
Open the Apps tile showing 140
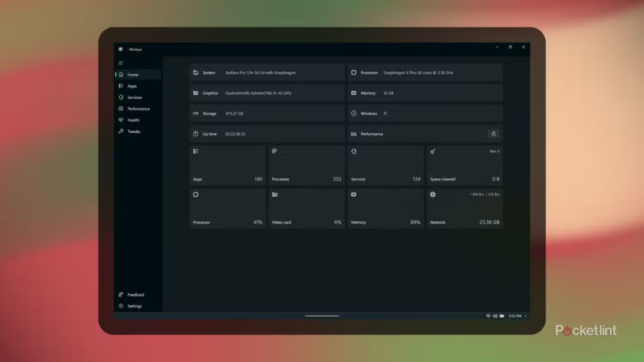pyautogui.click(x=227, y=166)
